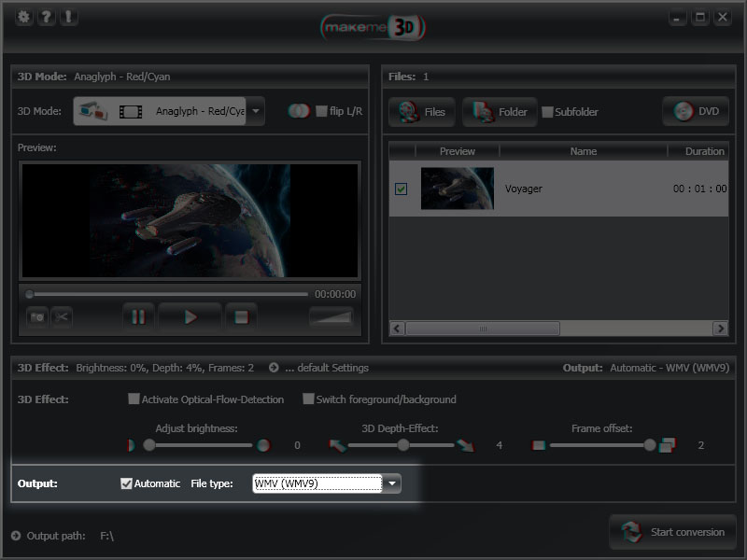The height and width of the screenshot is (560, 747).
Task: Click the Preview column header
Action: click(x=458, y=151)
